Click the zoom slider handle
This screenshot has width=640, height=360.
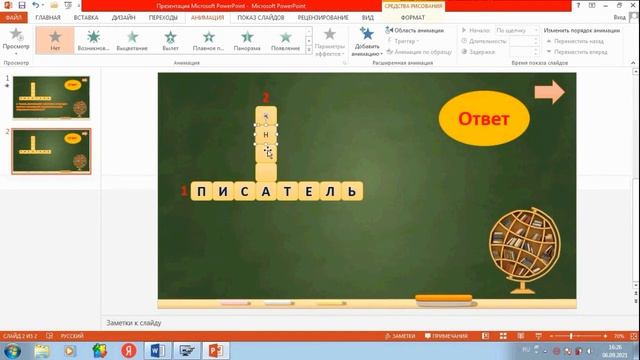point(571,336)
